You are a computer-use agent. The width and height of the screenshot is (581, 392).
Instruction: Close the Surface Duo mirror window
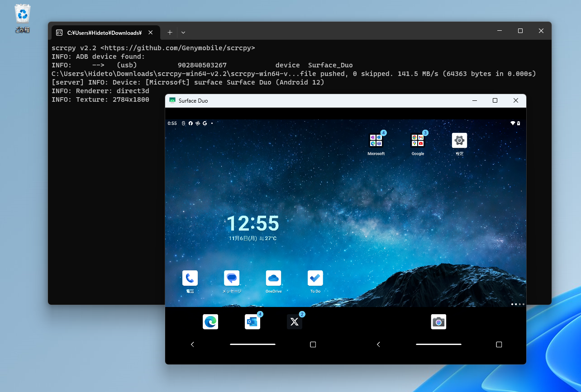(x=516, y=100)
